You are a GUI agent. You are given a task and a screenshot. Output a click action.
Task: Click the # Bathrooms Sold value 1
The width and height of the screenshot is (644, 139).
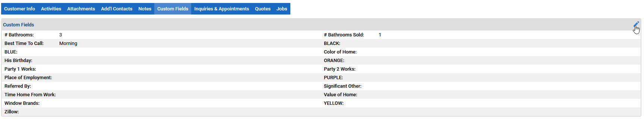point(380,35)
